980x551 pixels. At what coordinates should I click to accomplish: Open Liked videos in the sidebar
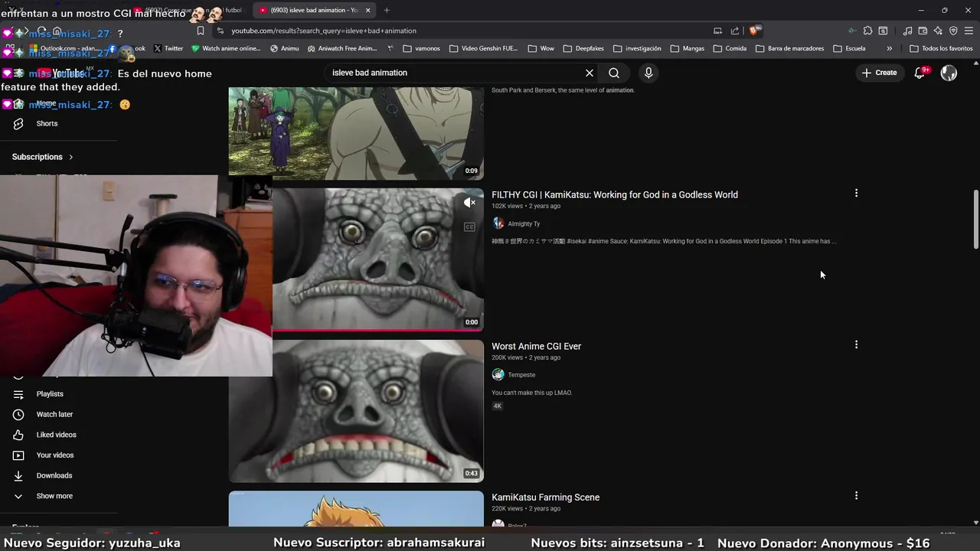click(x=56, y=435)
